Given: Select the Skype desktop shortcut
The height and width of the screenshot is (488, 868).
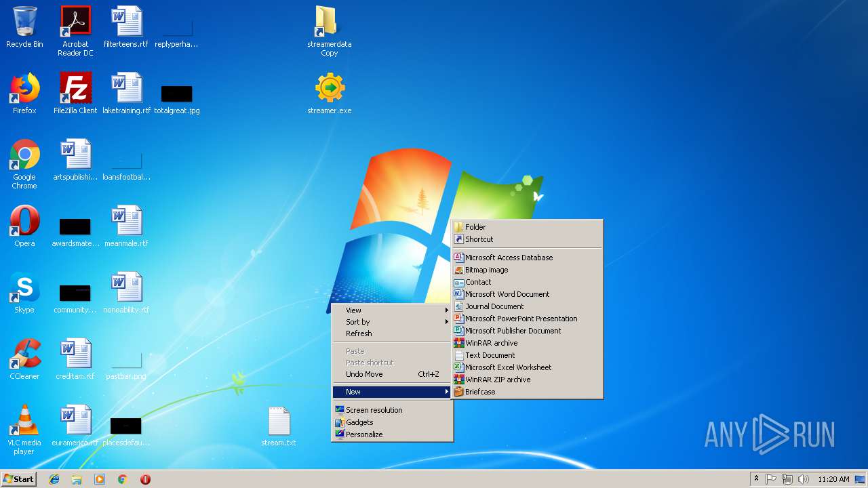Looking at the screenshot, I should (24, 293).
